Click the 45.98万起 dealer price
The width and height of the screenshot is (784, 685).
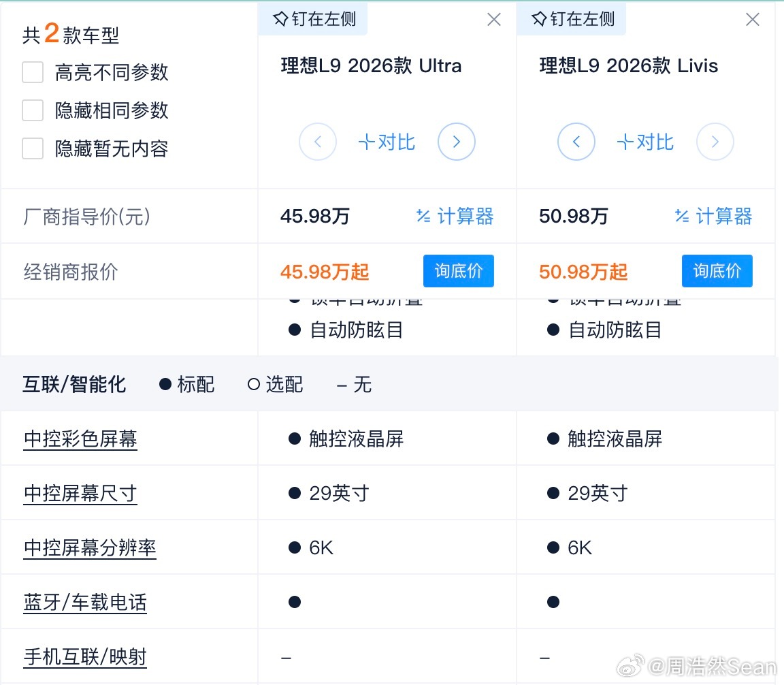[325, 272]
